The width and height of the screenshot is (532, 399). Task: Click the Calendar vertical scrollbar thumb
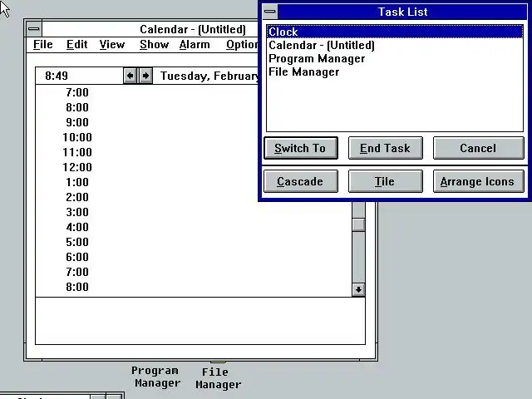[x=358, y=224]
